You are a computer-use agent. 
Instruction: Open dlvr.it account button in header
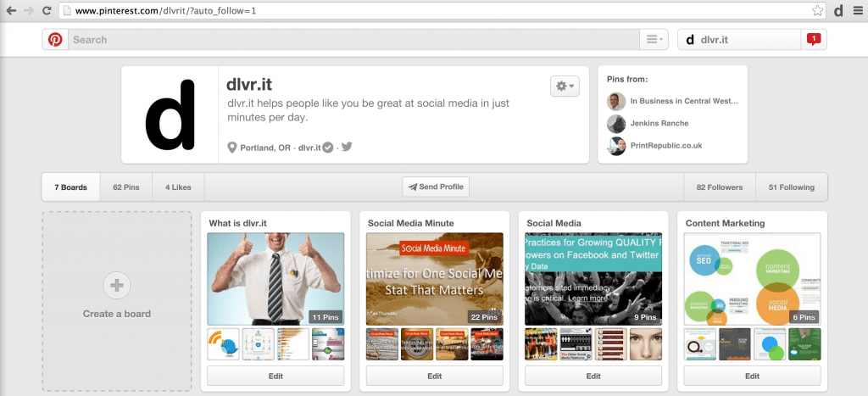(739, 39)
